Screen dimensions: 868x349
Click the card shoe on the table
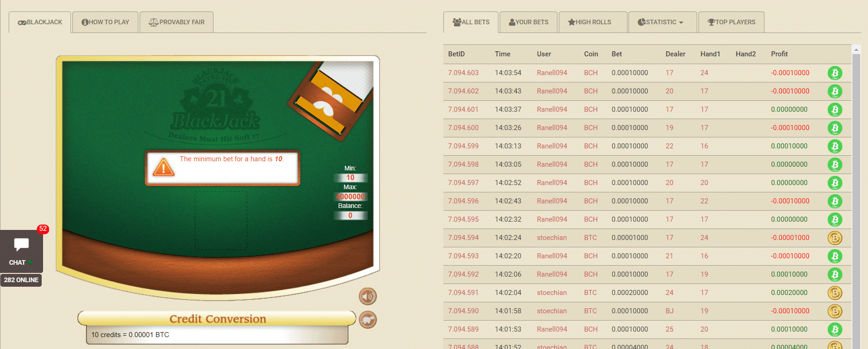click(x=331, y=99)
